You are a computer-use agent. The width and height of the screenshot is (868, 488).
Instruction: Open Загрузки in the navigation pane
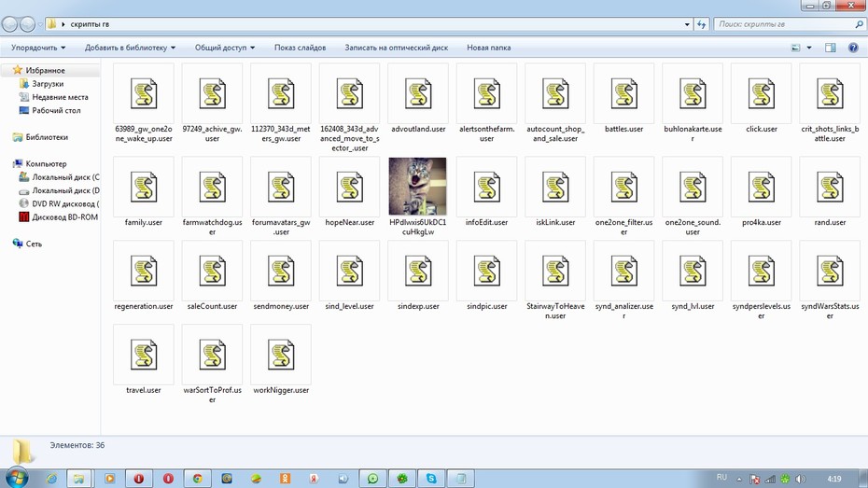[48, 84]
